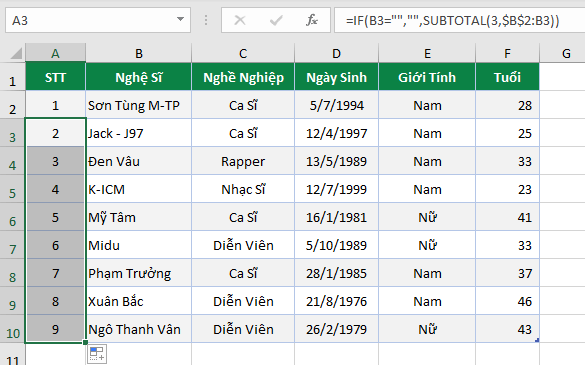Select row 3 header

tap(12, 133)
